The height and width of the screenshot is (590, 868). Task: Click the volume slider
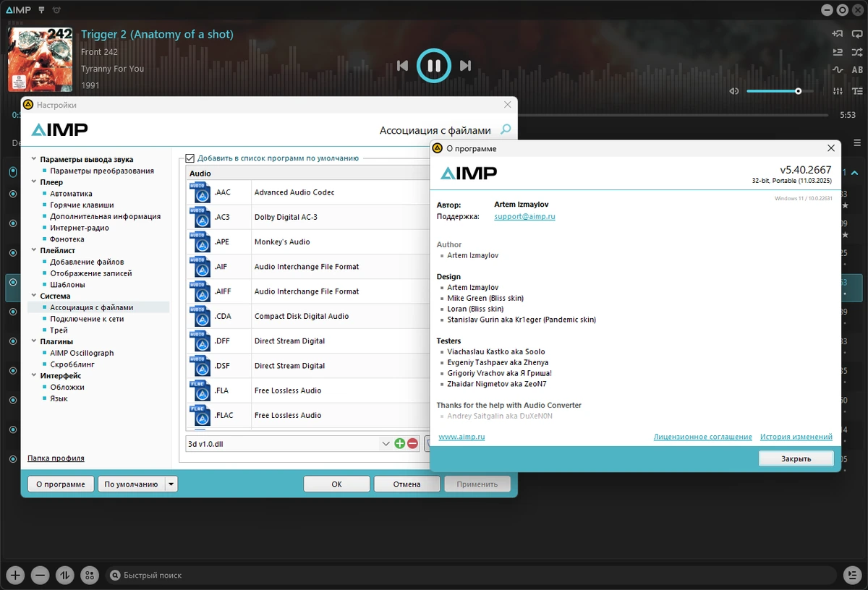click(x=780, y=91)
